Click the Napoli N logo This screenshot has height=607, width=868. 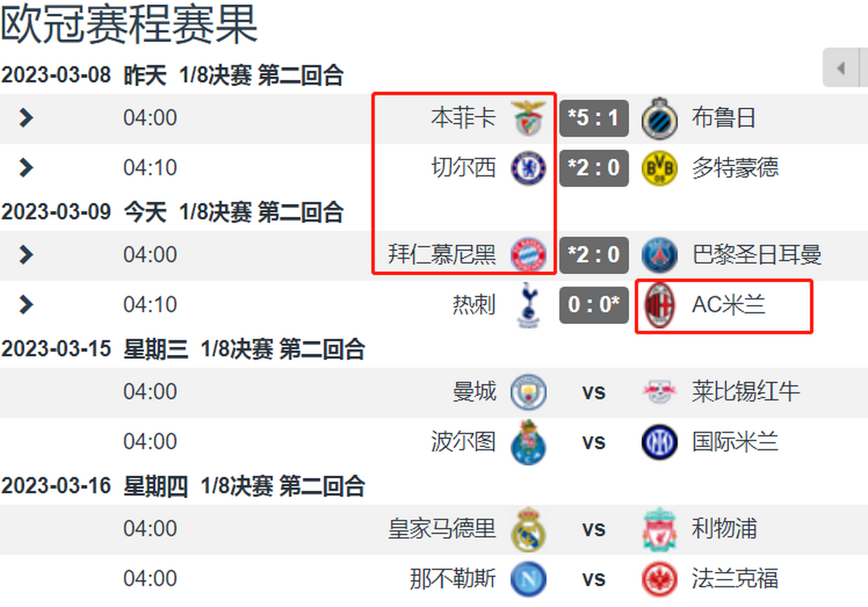[528, 579]
